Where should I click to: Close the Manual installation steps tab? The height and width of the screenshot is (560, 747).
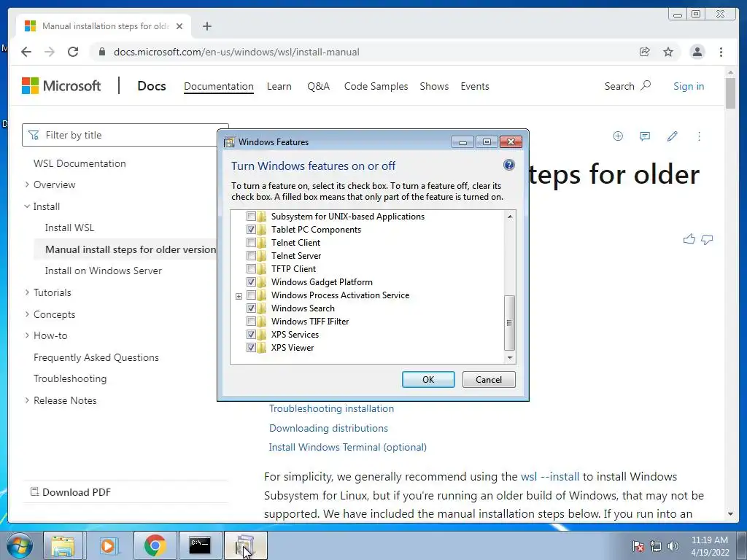(x=179, y=26)
